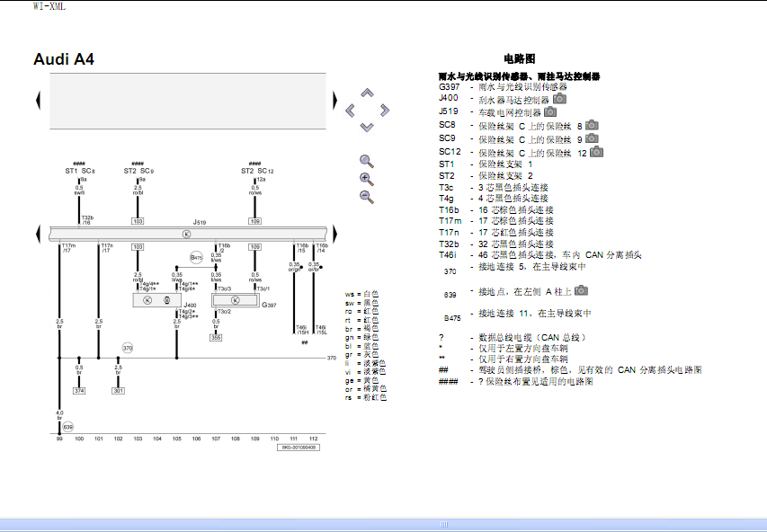Select the J400 wiper motor component box
This screenshot has height=532, width=767.
157,300
